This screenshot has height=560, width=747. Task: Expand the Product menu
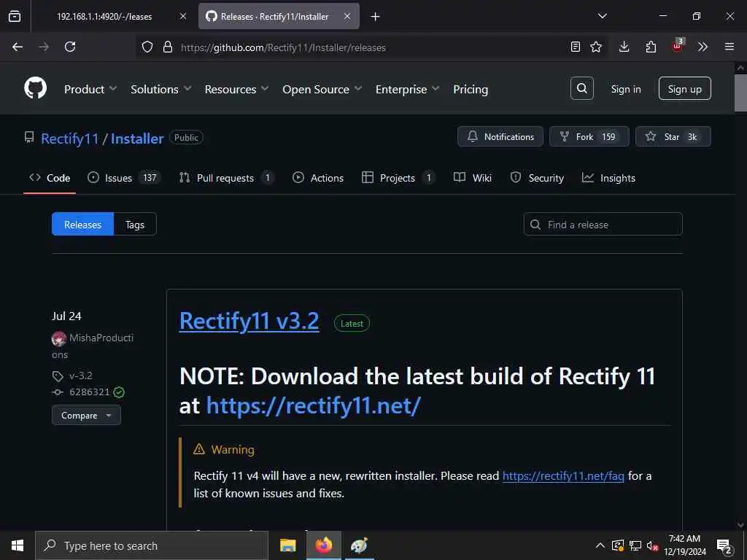click(90, 89)
